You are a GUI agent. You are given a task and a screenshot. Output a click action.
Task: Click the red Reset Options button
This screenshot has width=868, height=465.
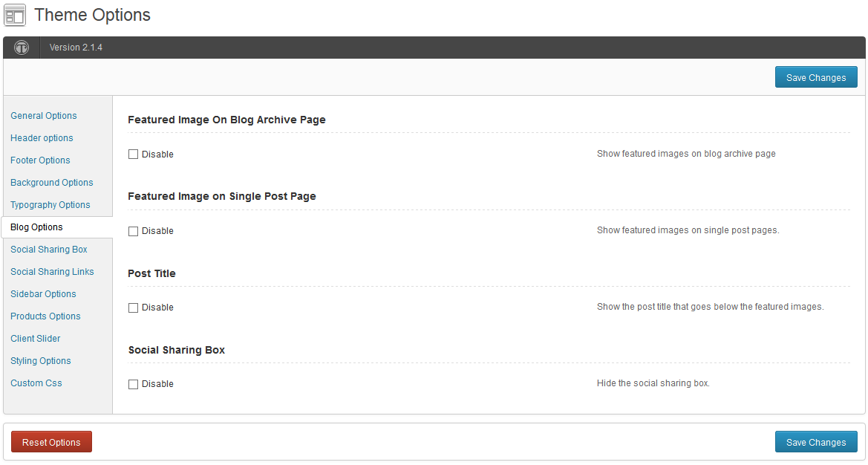[51, 442]
